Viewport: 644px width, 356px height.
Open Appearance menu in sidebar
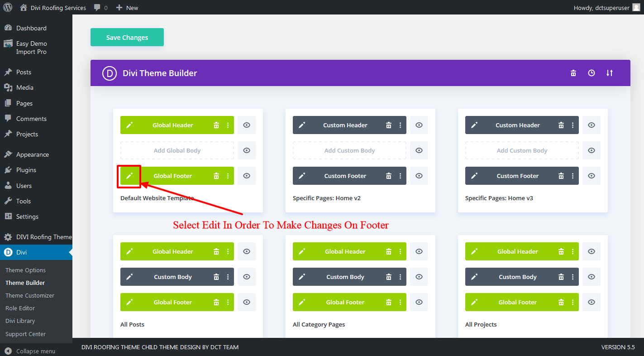pos(36,154)
